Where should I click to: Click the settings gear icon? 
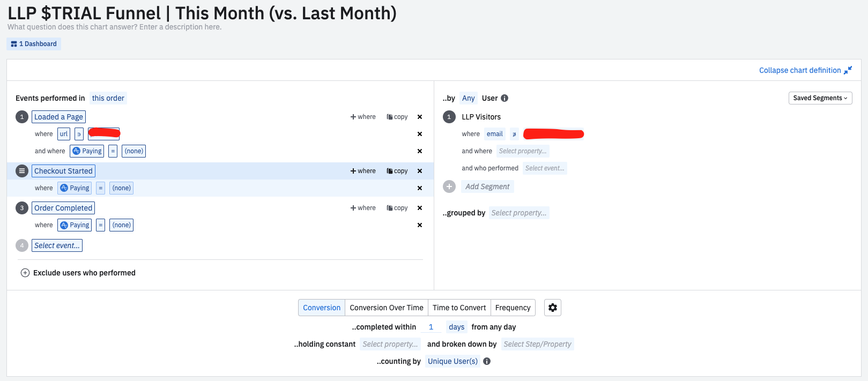[552, 308]
